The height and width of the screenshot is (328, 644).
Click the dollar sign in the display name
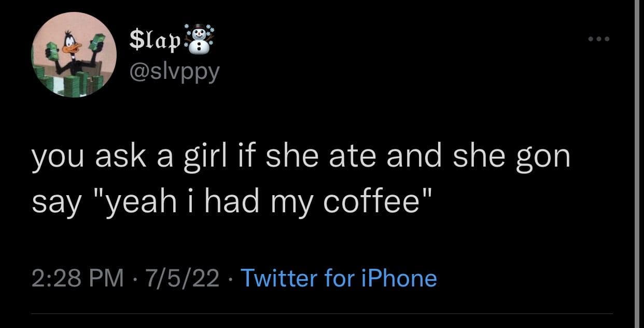(x=135, y=39)
